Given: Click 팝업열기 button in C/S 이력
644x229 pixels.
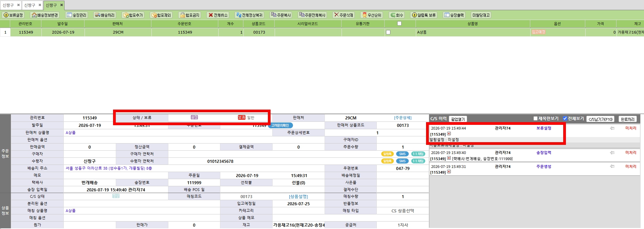Looking at the screenshot, I should click(x=458, y=119).
